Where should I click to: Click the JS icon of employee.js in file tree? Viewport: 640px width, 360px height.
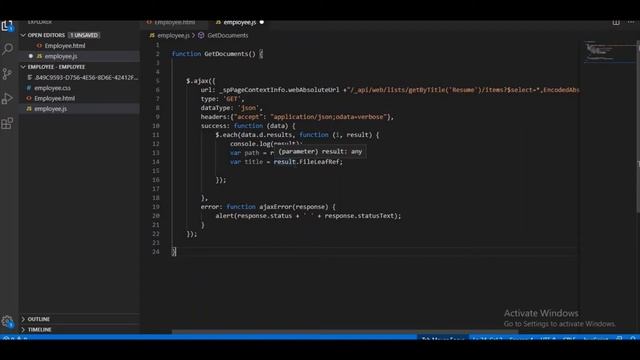point(29,109)
